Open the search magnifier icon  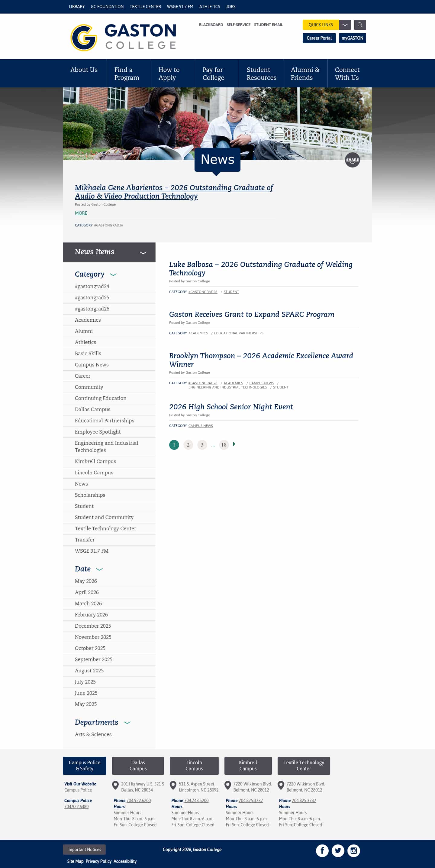pos(359,24)
